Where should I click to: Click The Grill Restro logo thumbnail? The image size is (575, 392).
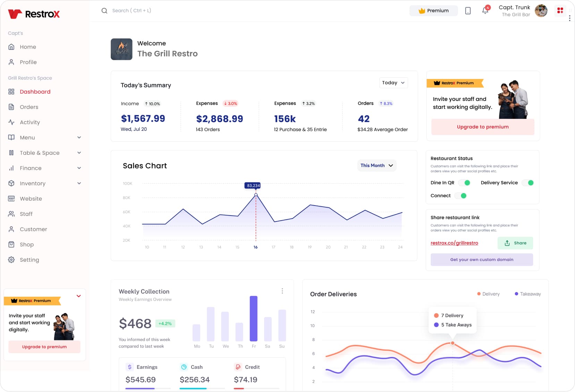[121, 49]
